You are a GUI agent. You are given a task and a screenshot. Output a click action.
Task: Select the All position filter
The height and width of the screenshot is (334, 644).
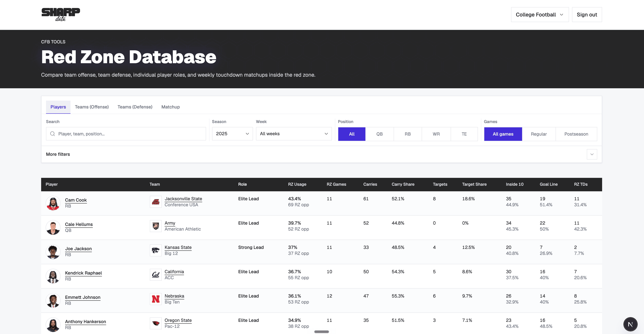(352, 134)
